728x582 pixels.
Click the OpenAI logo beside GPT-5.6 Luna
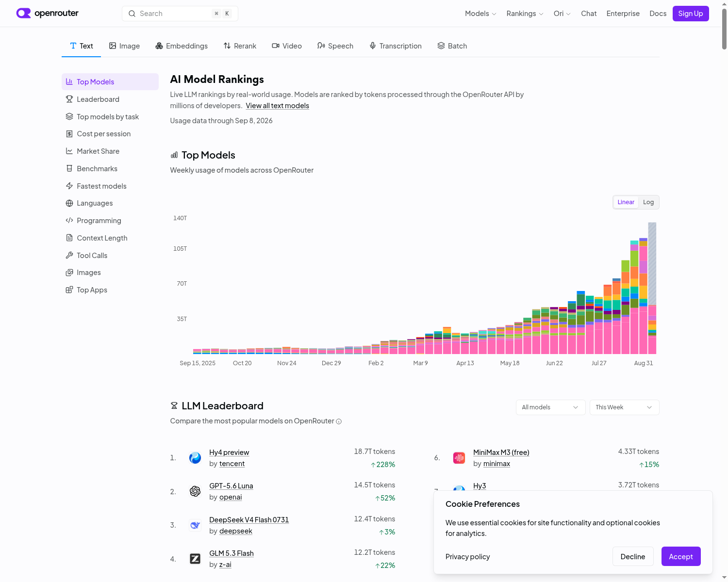point(195,491)
